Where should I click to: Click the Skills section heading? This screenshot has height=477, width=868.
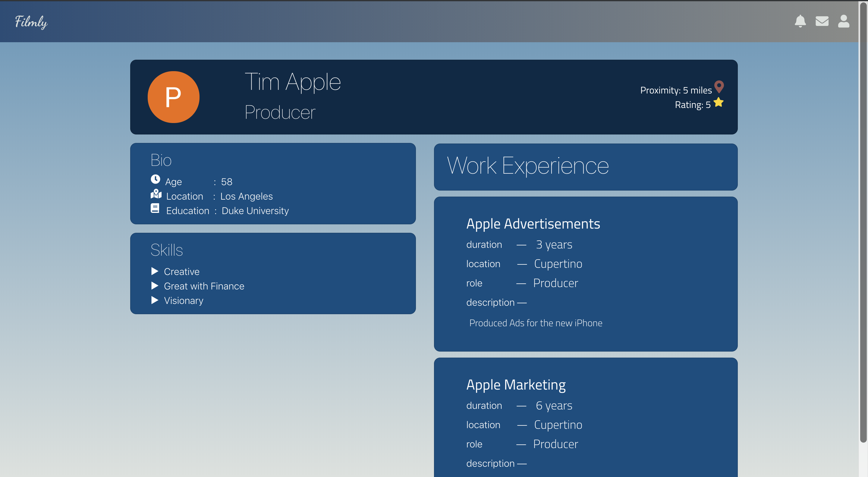point(166,250)
